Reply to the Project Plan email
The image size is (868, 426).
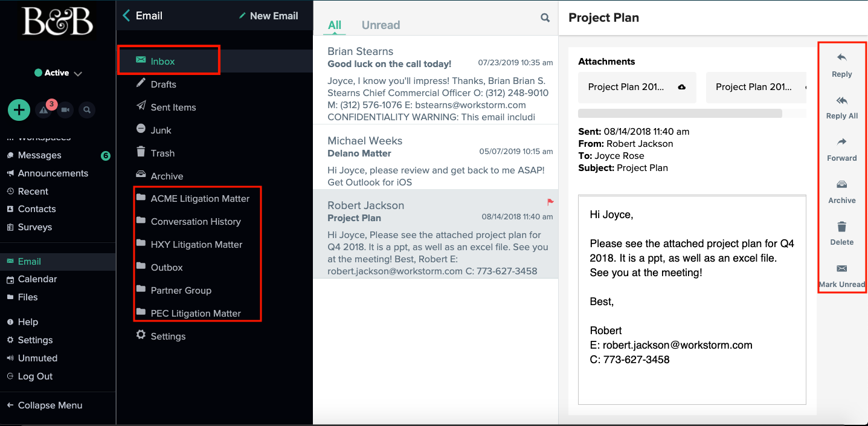[x=841, y=65]
